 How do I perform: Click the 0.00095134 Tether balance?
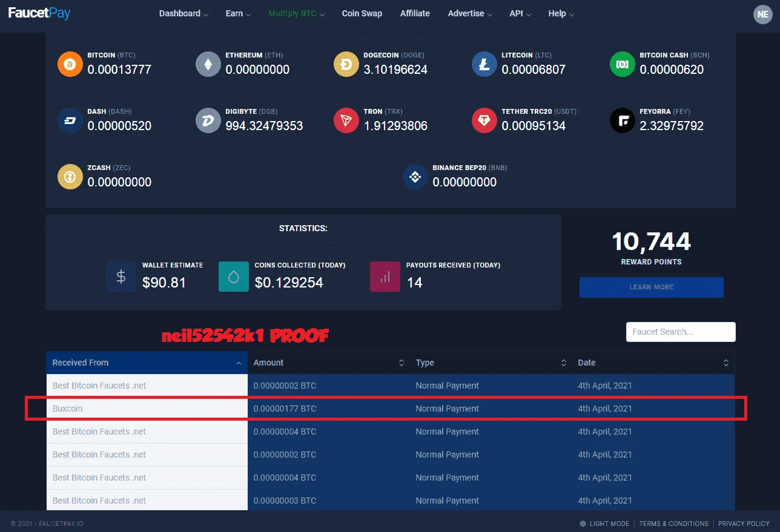[x=534, y=126]
